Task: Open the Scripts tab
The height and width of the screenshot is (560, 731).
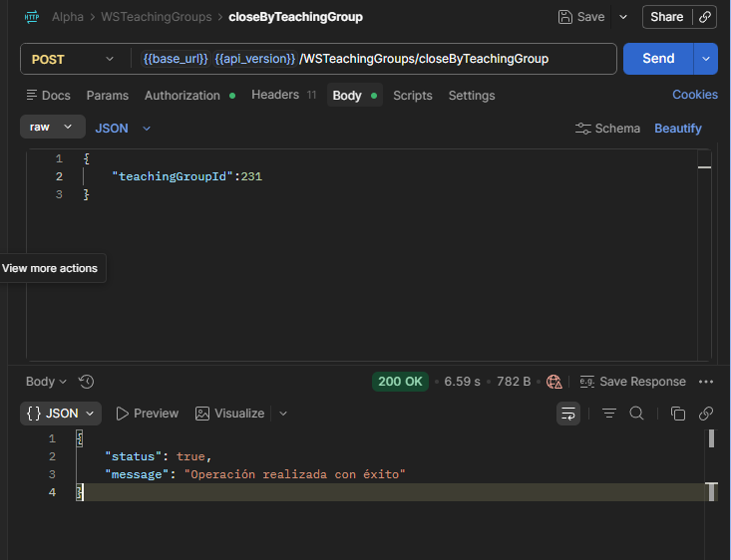Action: pyautogui.click(x=413, y=96)
